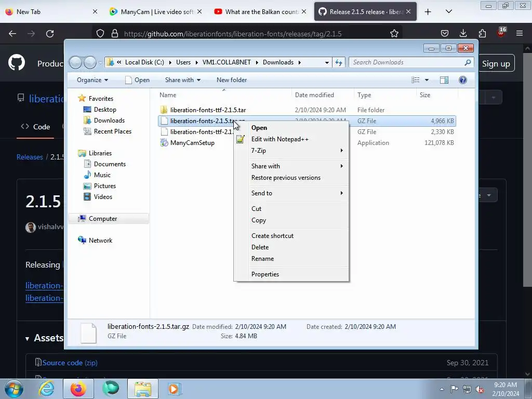Refresh the Downloads folder view
532x399 pixels.
pos(339,62)
